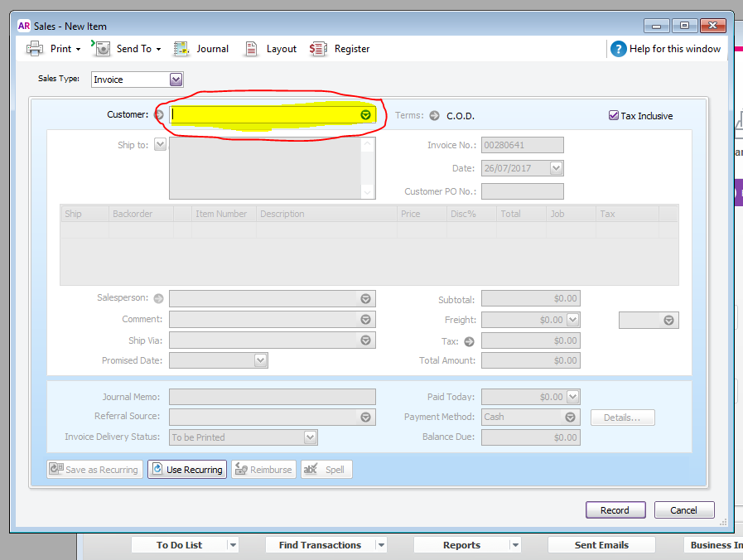Open the Find Transactions tab

coord(320,545)
